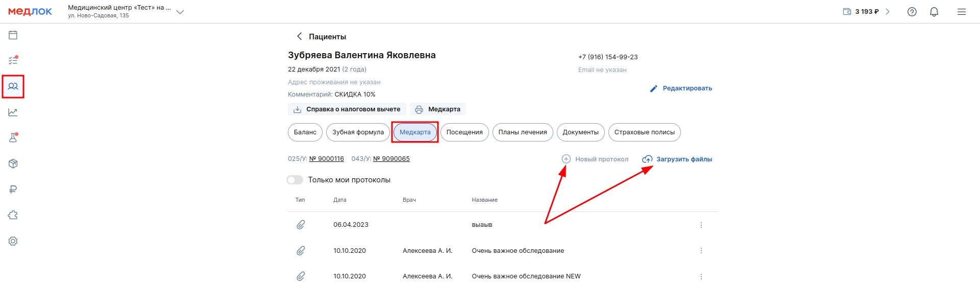Open the hamburger menu
This screenshot has width=980, height=307.
(962, 12)
